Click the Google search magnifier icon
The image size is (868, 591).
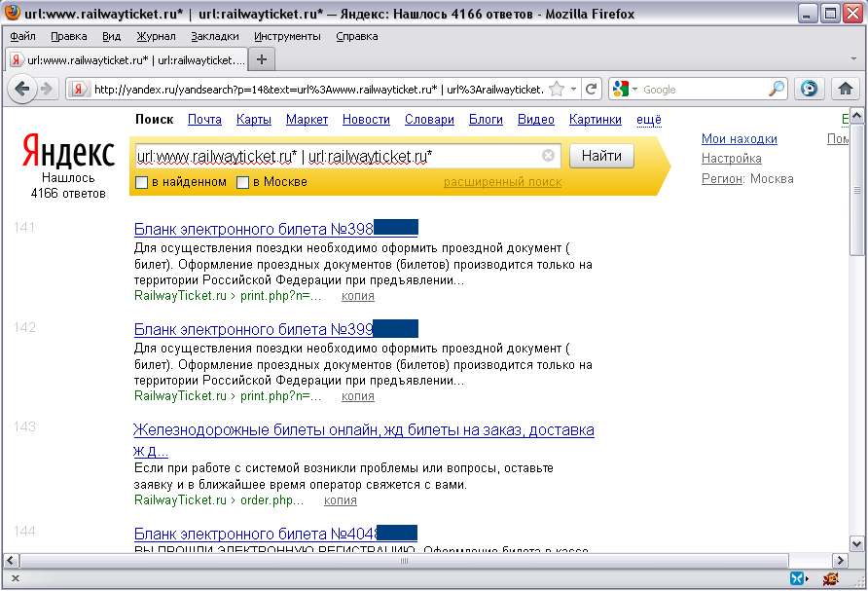[x=777, y=89]
